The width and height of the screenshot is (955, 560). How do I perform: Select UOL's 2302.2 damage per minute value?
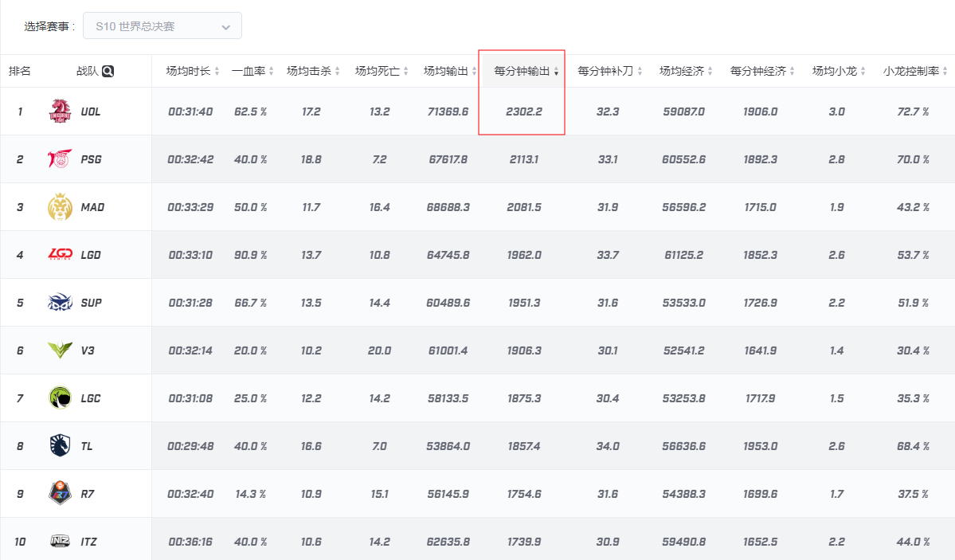tap(524, 112)
